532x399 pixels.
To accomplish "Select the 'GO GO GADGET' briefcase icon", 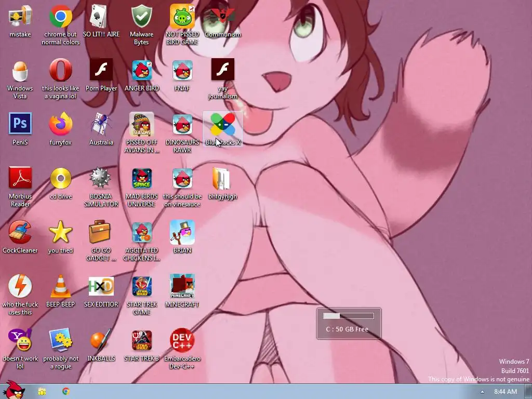I will tap(100, 232).
